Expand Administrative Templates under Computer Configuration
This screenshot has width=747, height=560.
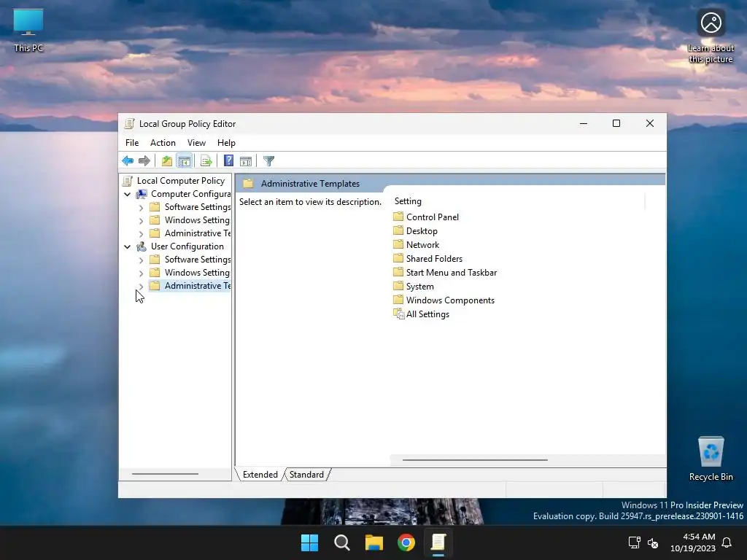pos(141,234)
